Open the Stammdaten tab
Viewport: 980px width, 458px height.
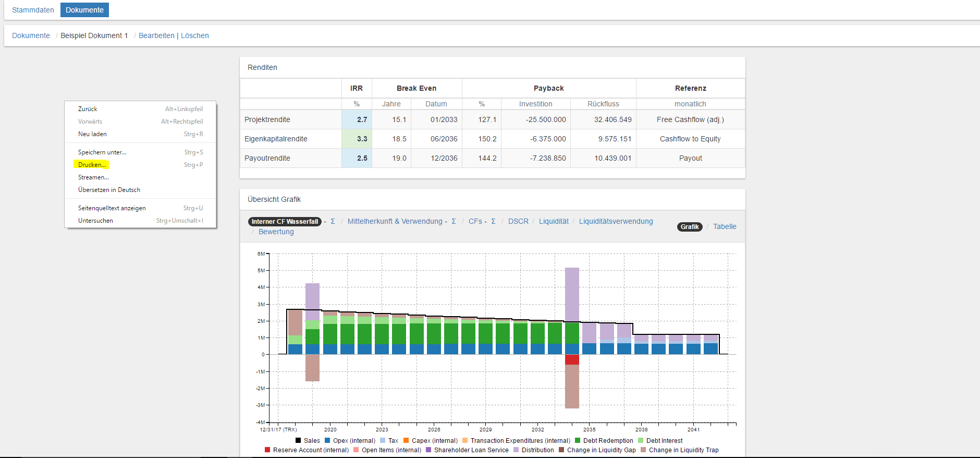point(33,10)
